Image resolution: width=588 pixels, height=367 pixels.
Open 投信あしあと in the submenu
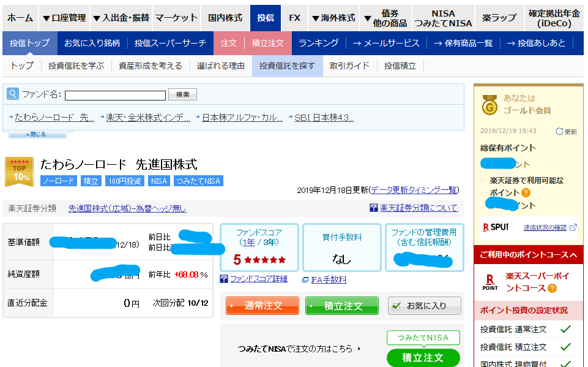point(536,44)
